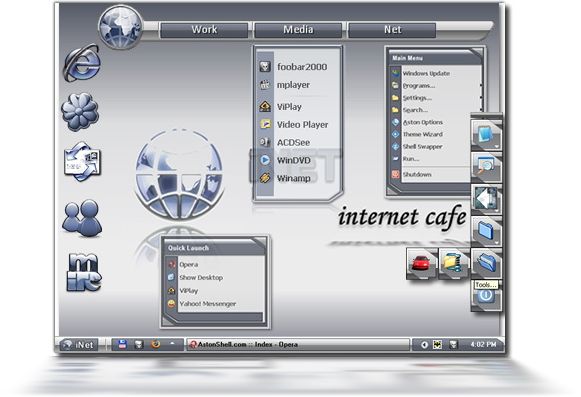Click the globe icon on top toolbar
The width and height of the screenshot is (581, 397).
click(x=121, y=27)
